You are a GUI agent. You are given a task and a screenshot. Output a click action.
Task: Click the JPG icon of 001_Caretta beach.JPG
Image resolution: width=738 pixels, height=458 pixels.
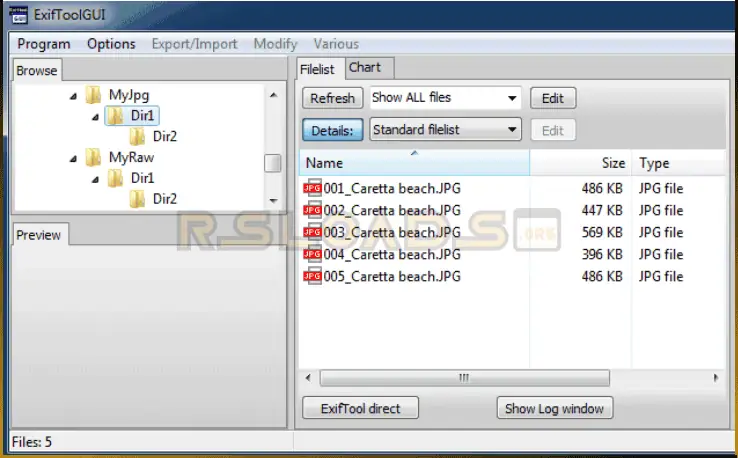coord(311,188)
